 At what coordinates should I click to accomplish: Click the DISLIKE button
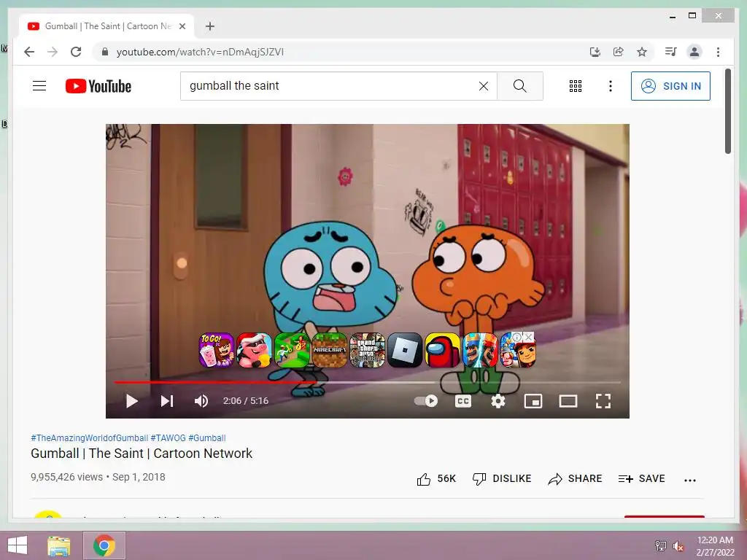pyautogui.click(x=502, y=478)
